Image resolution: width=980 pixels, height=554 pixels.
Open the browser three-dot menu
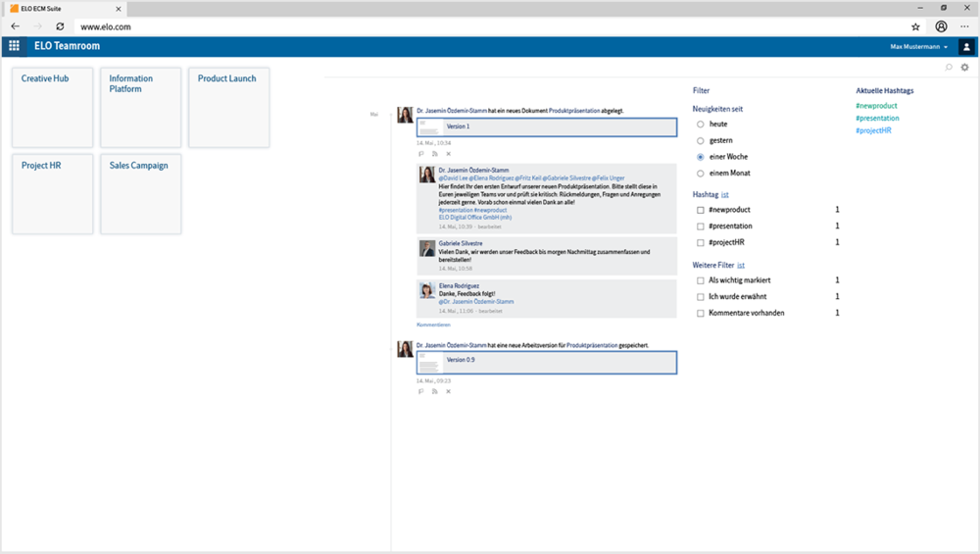click(x=964, y=26)
